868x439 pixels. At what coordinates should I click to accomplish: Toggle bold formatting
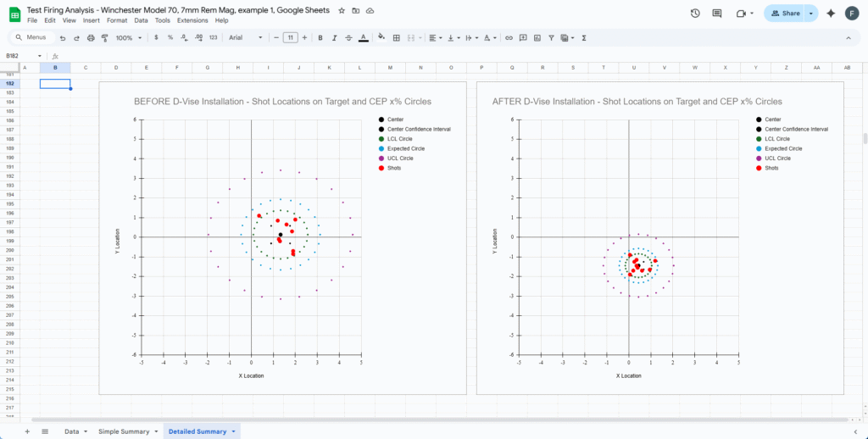tap(320, 37)
